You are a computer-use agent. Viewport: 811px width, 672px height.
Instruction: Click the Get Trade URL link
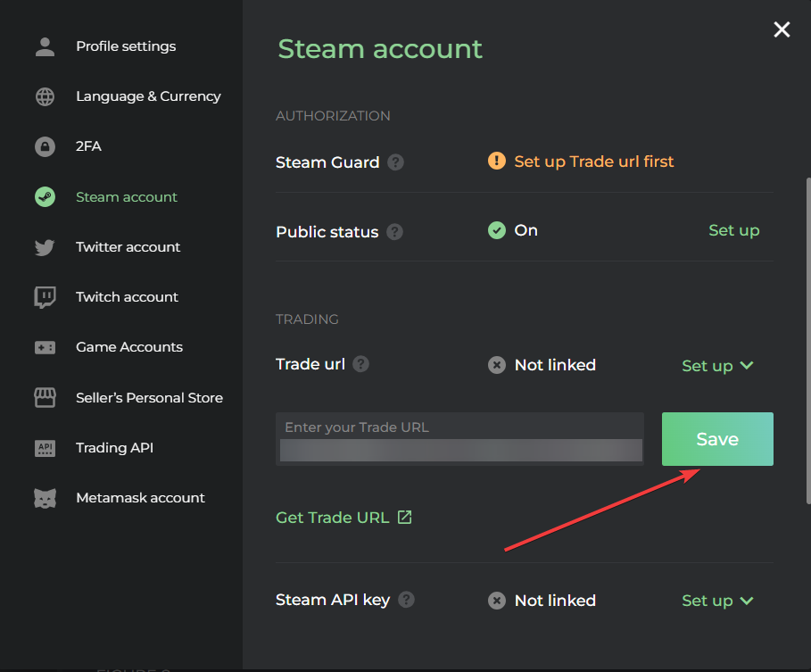click(x=332, y=518)
